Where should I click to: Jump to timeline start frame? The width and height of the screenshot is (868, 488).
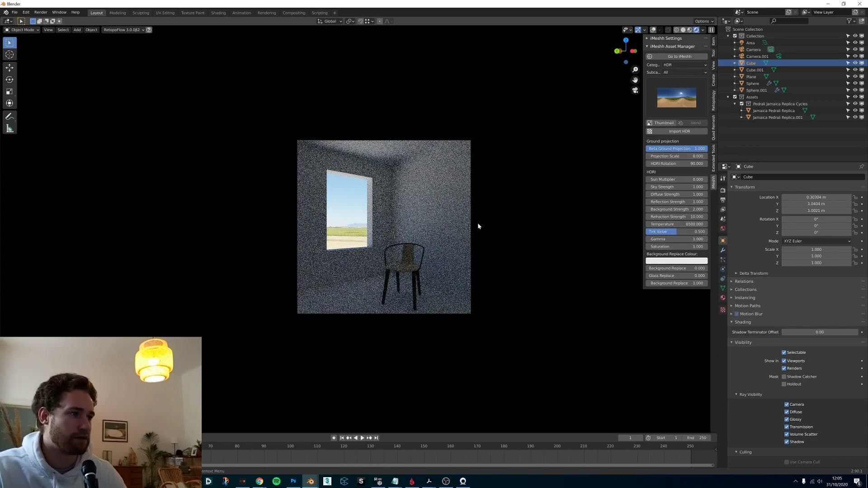point(342,438)
